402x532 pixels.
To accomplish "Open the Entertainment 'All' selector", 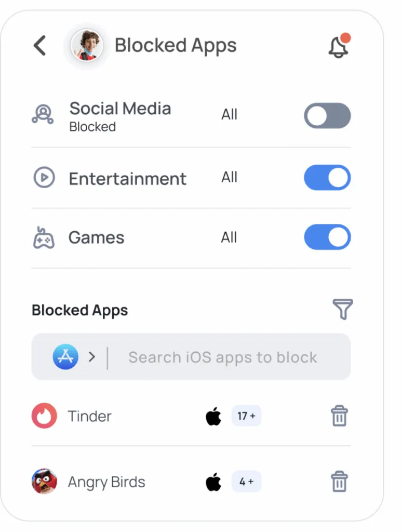I will pos(229,178).
